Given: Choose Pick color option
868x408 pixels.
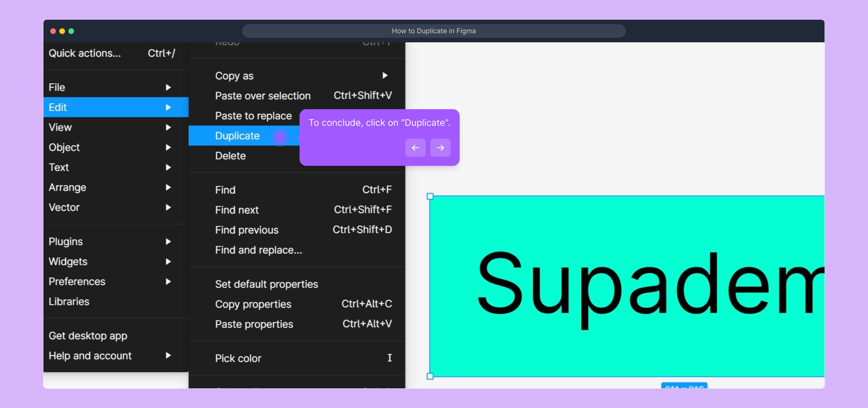Looking at the screenshot, I should click(238, 358).
